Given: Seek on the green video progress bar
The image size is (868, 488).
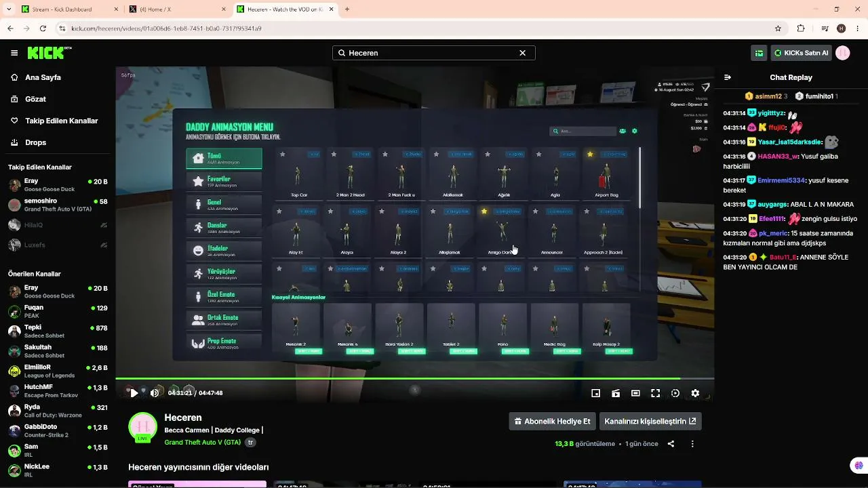Looking at the screenshot, I should coord(414,378).
